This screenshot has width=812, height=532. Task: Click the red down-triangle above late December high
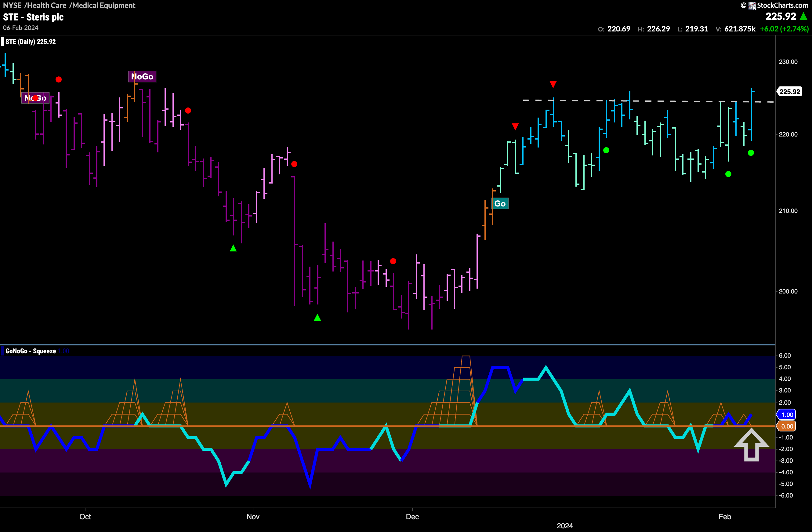tap(553, 84)
